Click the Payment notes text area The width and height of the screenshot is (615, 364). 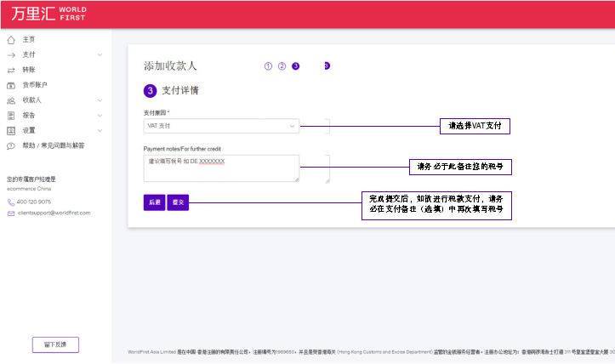pyautogui.click(x=221, y=168)
